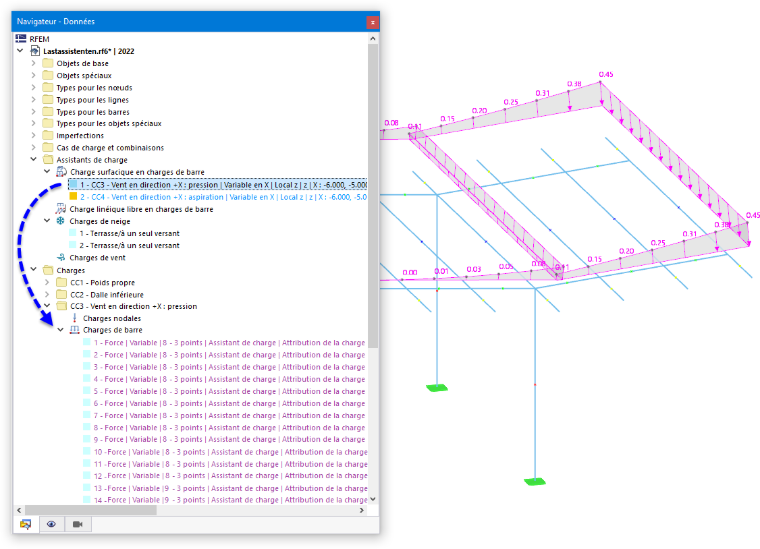Collapse the Assistants de charge folder
Viewport: 760px width, 549px height.
point(33,159)
